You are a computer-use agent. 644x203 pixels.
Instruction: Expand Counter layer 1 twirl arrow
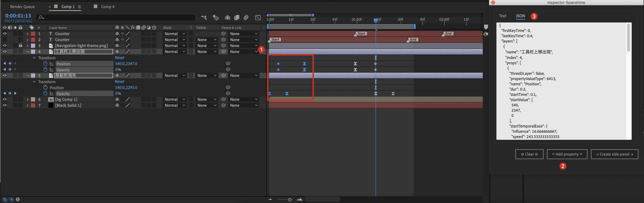point(28,34)
